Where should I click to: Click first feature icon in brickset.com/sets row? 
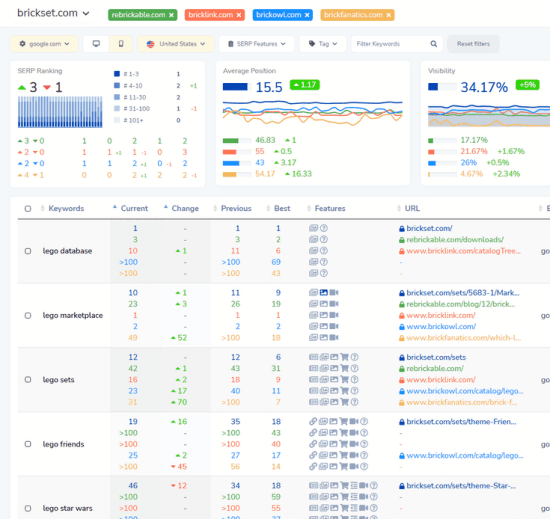(x=313, y=357)
